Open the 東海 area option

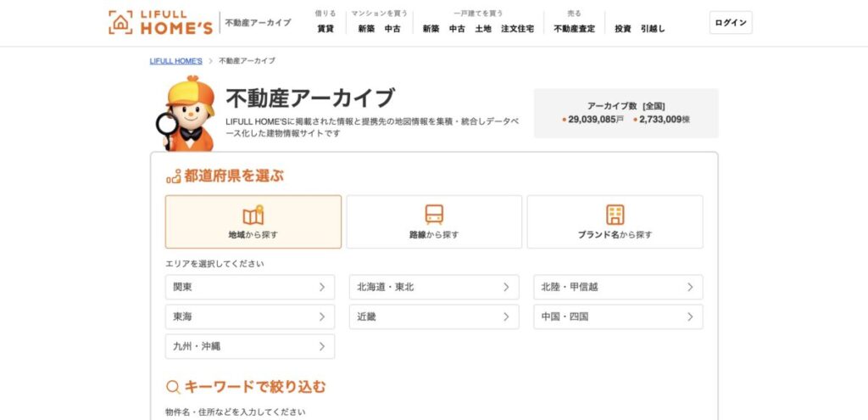(x=250, y=317)
